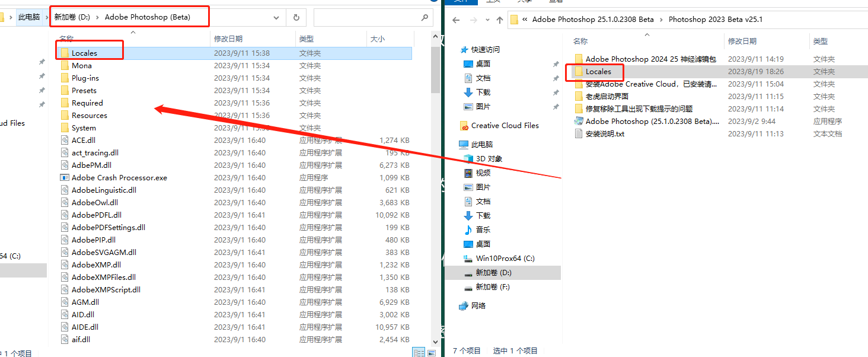868x357 pixels.
Task: Click the « overflow chevron in the right address bar
Action: [x=525, y=20]
